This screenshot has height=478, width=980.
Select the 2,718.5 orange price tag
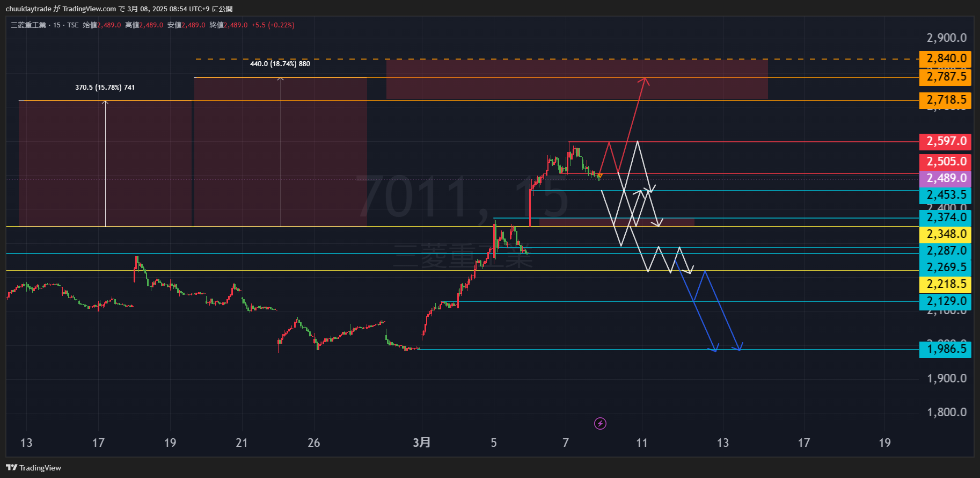pos(946,100)
